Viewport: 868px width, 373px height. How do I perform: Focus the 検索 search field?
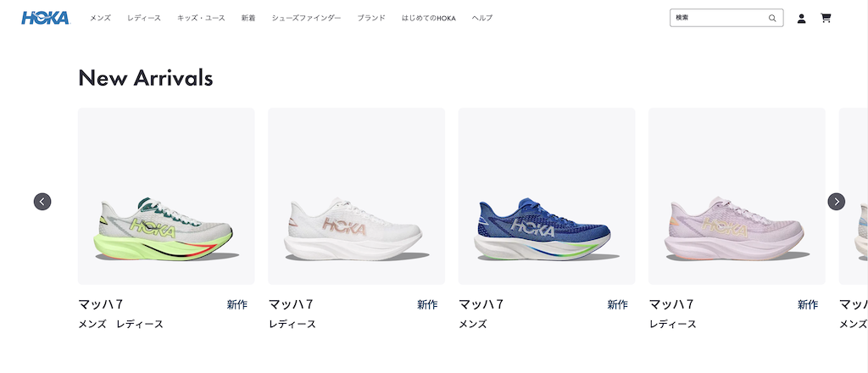[720, 19]
